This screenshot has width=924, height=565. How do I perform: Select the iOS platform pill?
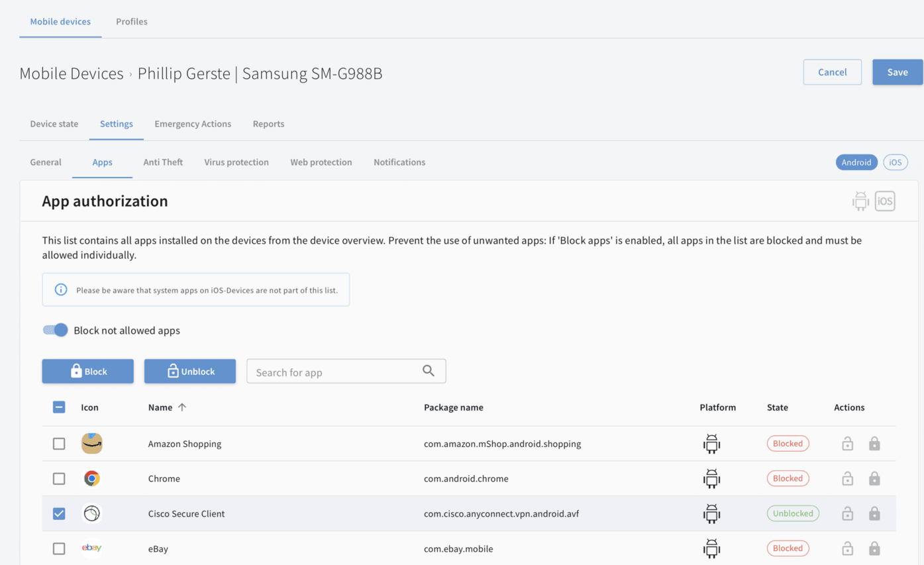[895, 162]
